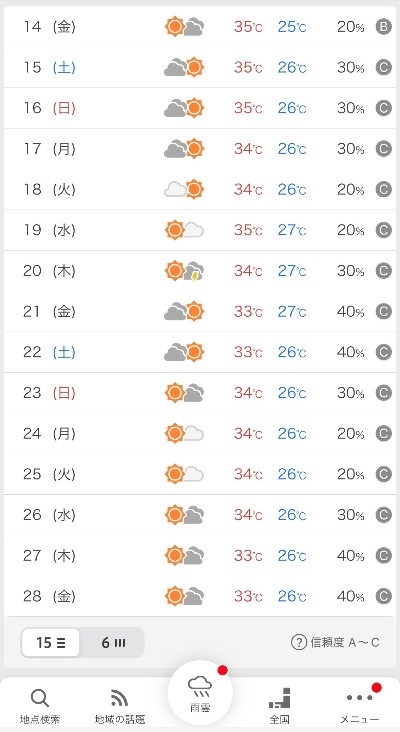Select the 16 (日) forecast row
The image size is (400, 732).
tap(200, 108)
